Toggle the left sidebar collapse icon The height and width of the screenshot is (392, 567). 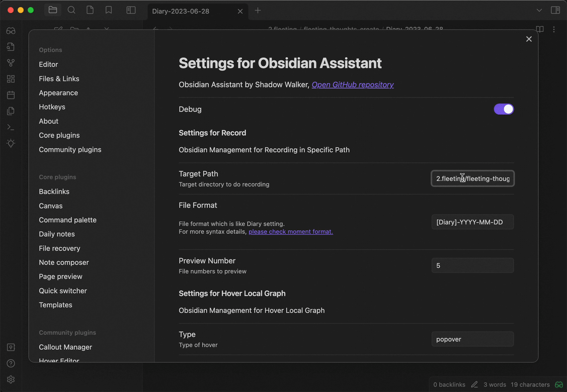(131, 10)
